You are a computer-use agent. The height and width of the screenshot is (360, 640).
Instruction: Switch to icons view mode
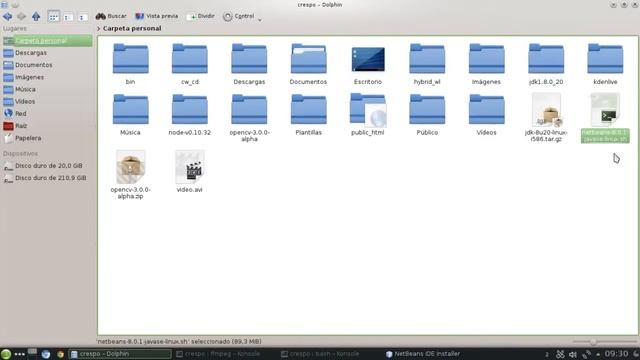[x=53, y=17]
